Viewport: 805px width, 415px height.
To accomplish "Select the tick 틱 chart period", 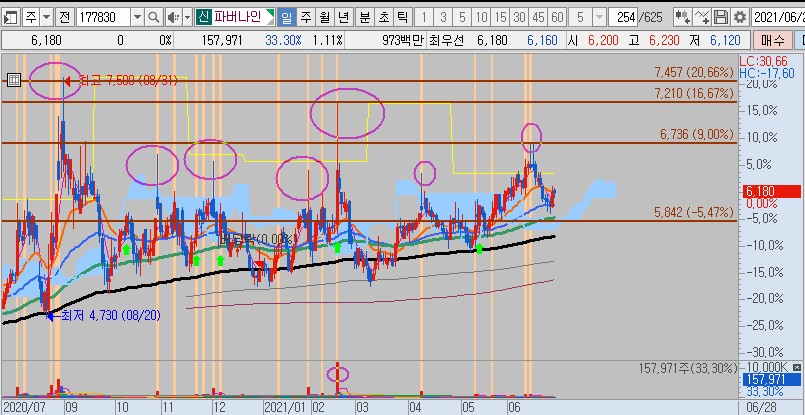I will point(402,17).
